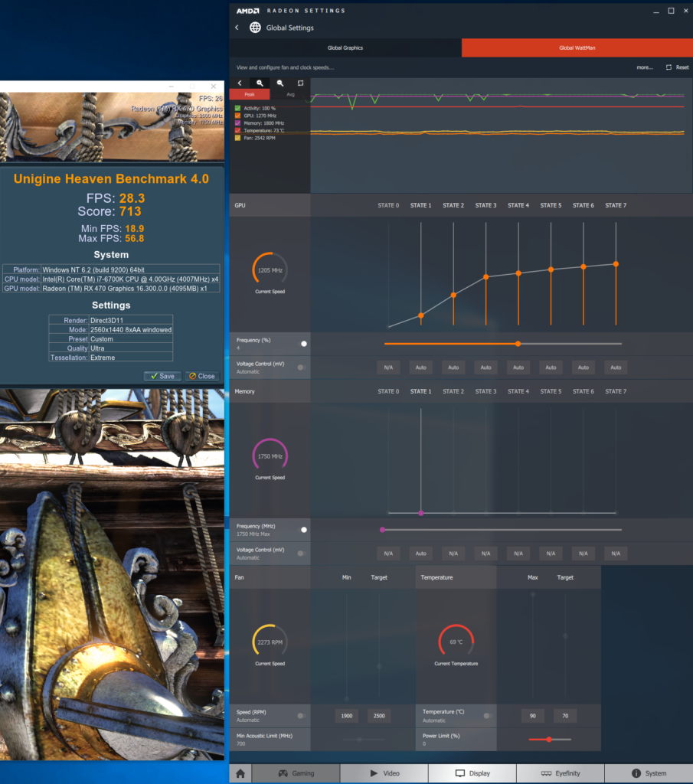Viewport: 693px width, 784px height.
Task: Minimize the Radeon Settings window
Action: pos(656,11)
